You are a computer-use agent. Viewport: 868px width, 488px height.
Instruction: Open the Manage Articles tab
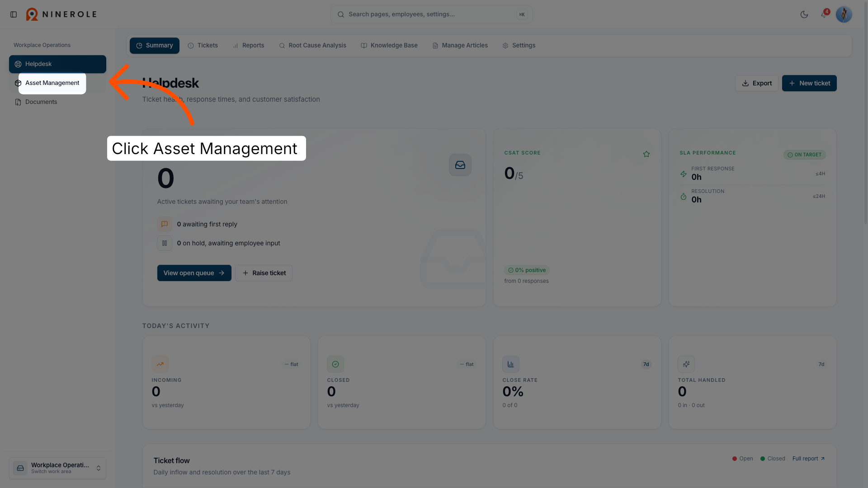click(x=460, y=46)
